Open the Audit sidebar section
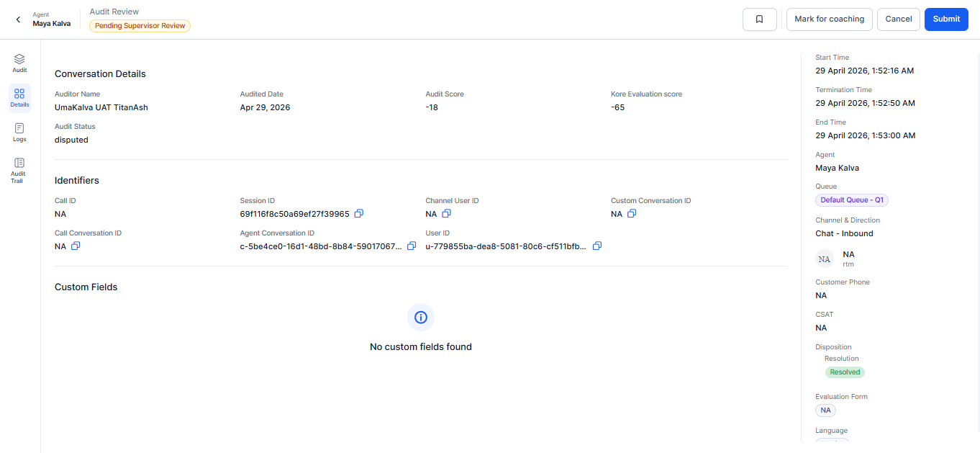The height and width of the screenshot is (453, 980). pyautogui.click(x=19, y=63)
